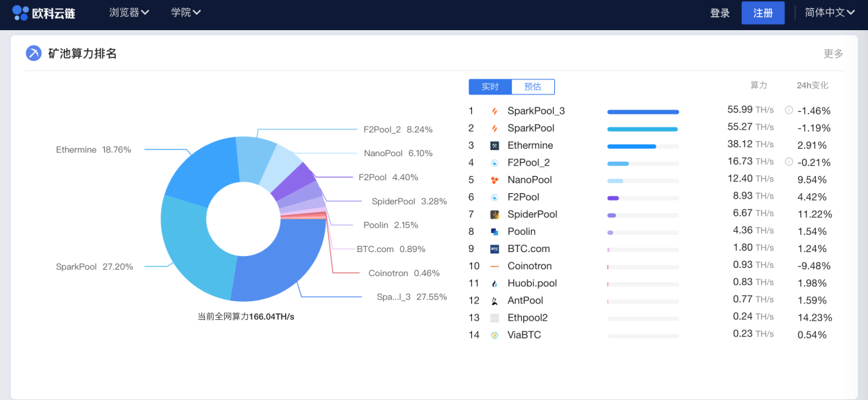Click the flame icon beside the rank 2 SparkPool entry

[x=495, y=128]
